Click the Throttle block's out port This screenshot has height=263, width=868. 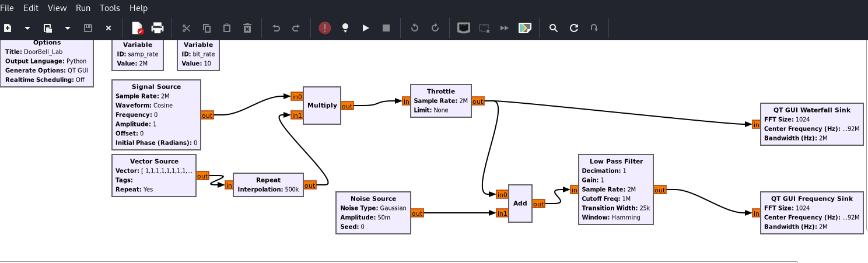tap(478, 101)
